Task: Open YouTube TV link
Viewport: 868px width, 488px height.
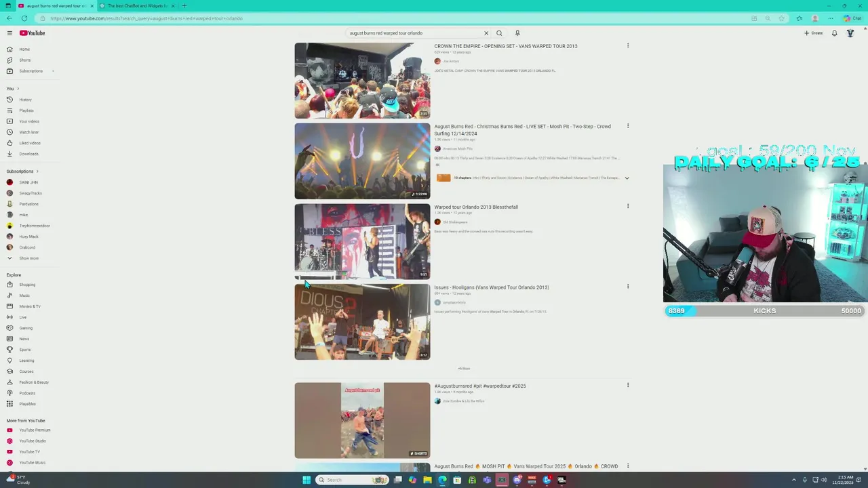Action: (x=29, y=452)
